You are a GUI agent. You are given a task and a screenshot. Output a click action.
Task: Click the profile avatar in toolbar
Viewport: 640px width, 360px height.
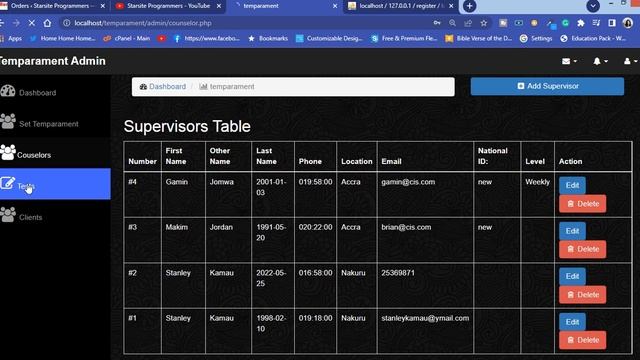click(x=628, y=23)
